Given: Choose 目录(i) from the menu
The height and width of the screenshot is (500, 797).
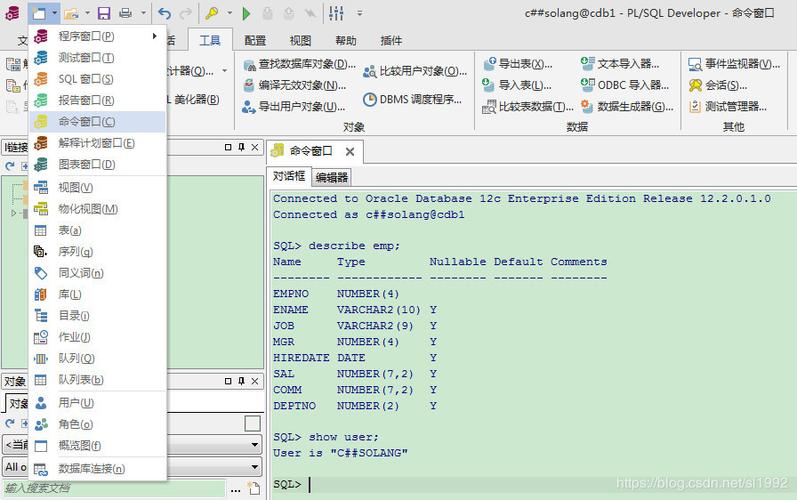Looking at the screenshot, I should [98, 316].
